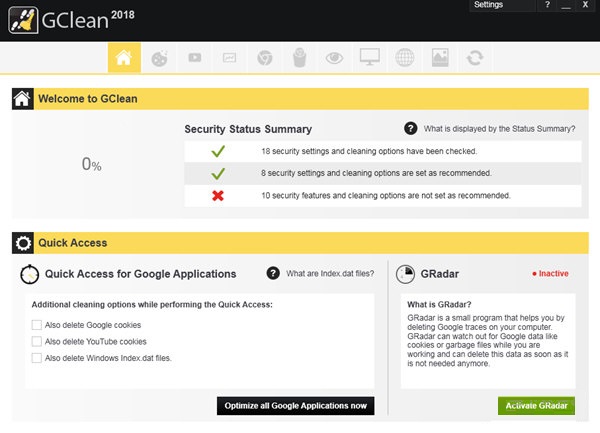Tick Also delete Windows Index.dat files
The width and height of the screenshot is (600, 433).
(37, 357)
